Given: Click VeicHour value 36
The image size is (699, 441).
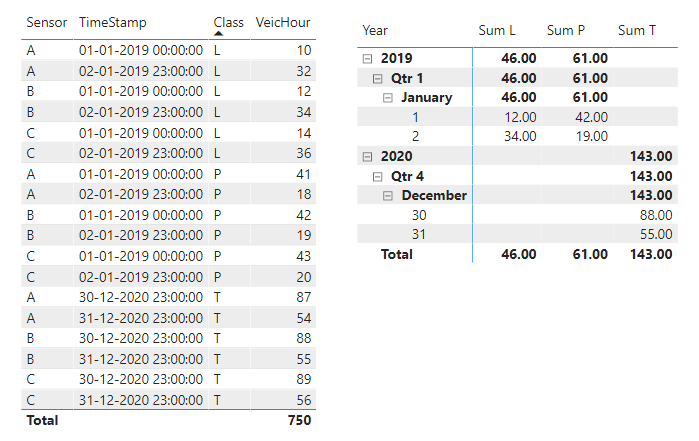Looking at the screenshot, I should click(x=304, y=153).
